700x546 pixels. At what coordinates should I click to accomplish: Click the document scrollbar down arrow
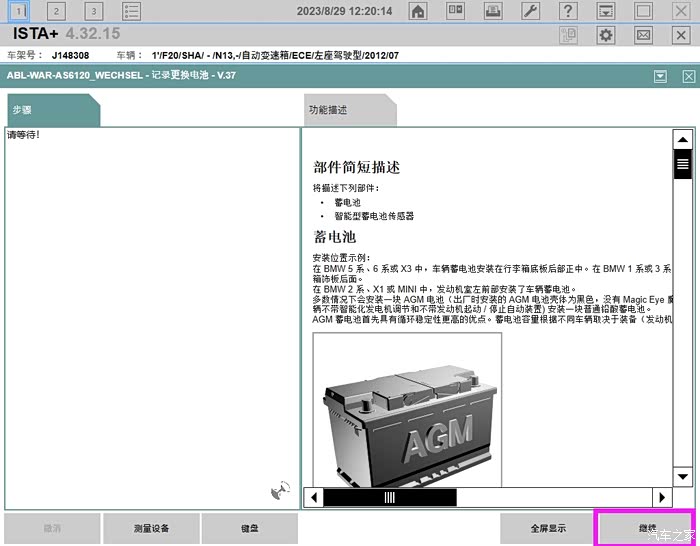point(683,474)
